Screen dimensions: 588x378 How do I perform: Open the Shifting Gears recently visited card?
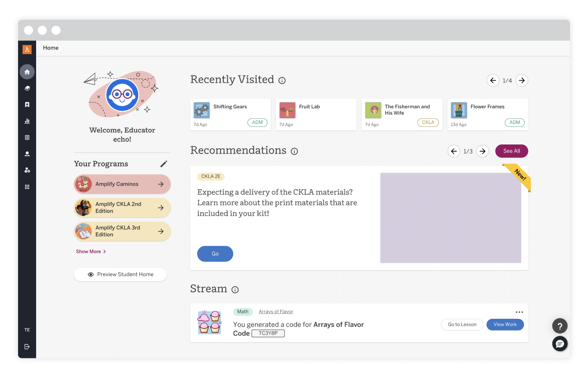(x=230, y=114)
